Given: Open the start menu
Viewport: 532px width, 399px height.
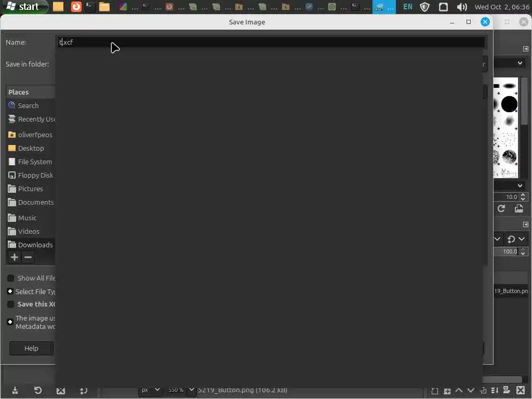Looking at the screenshot, I should pyautogui.click(x=24, y=7).
